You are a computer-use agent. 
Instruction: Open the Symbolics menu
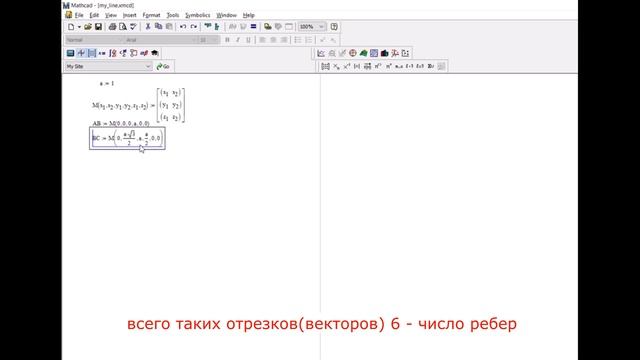198,15
